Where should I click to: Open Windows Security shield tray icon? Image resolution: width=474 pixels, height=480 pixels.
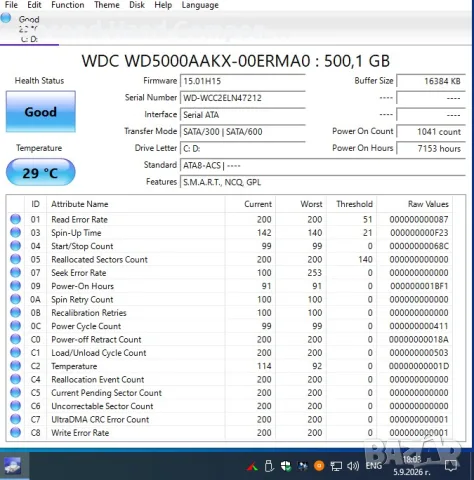(286, 466)
